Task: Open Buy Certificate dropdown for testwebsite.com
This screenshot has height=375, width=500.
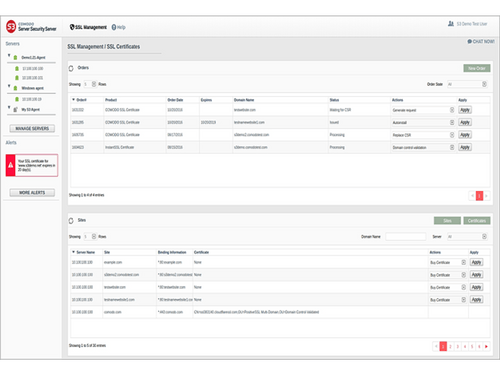Action: pyautogui.click(x=448, y=287)
